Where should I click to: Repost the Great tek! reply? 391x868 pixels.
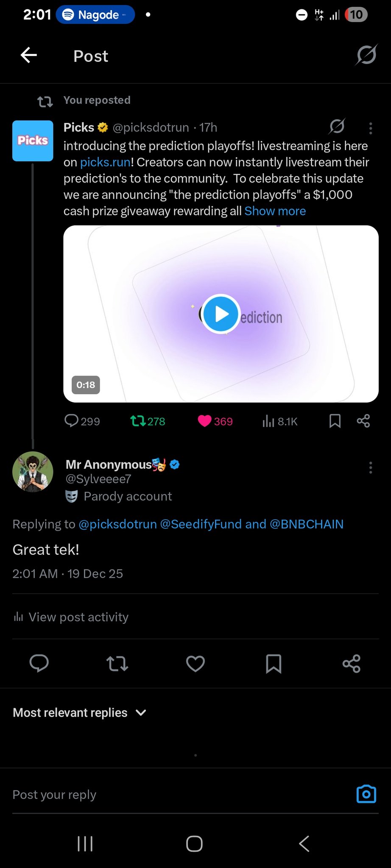pos(117,664)
